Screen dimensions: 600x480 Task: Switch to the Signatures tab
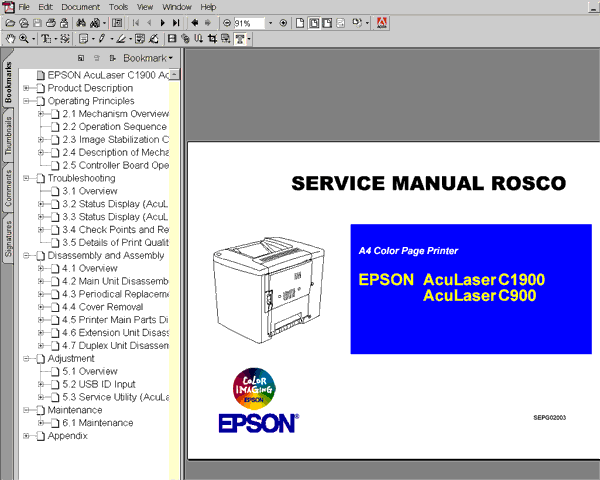tap(8, 239)
